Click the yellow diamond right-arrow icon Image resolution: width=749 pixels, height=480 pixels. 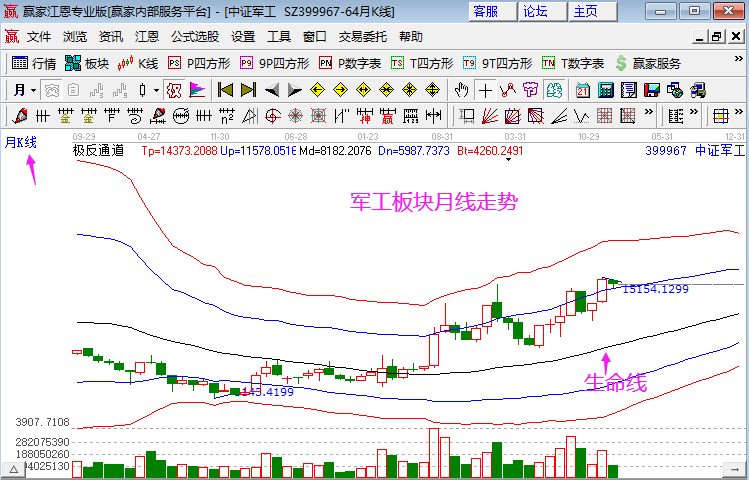(x=340, y=90)
